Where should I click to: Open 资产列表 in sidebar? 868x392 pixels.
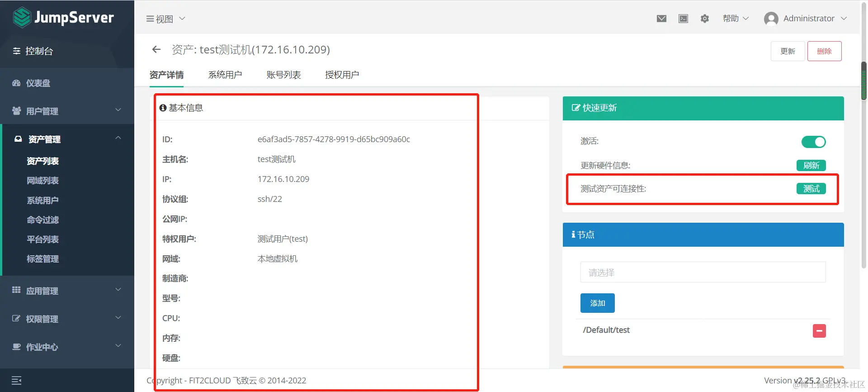[x=42, y=161]
